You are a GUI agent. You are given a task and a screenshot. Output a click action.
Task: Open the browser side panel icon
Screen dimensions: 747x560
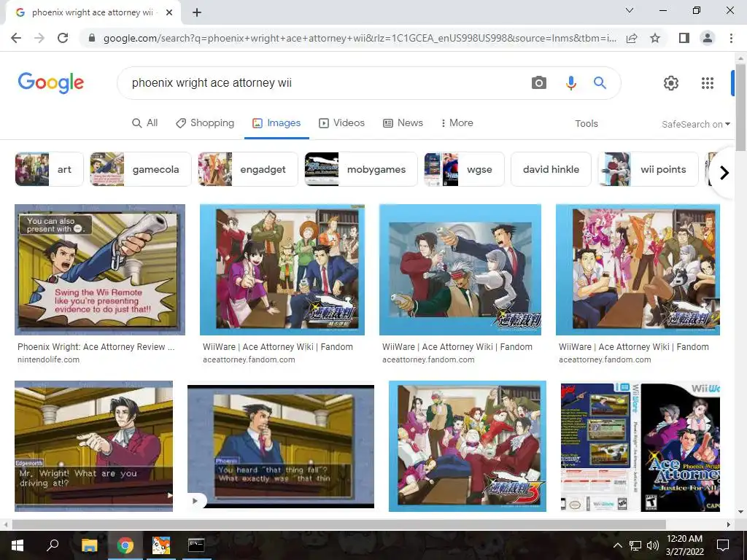[684, 38]
